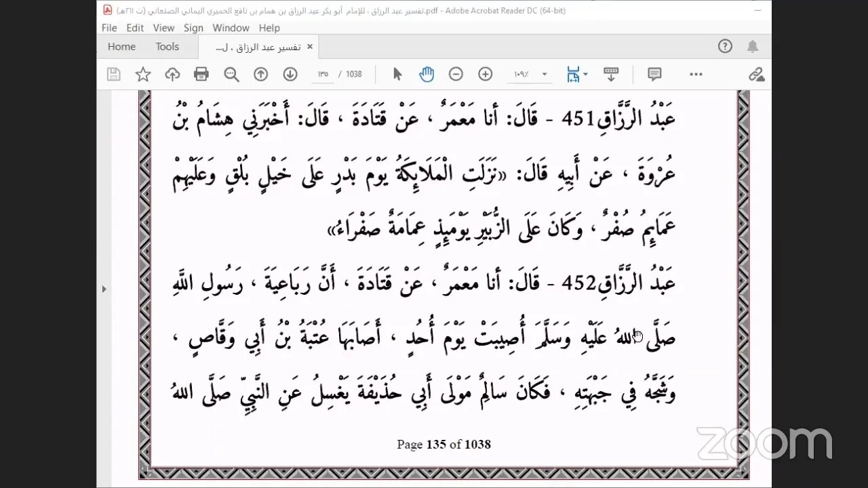
Task: Click the Save file icon
Action: [114, 75]
